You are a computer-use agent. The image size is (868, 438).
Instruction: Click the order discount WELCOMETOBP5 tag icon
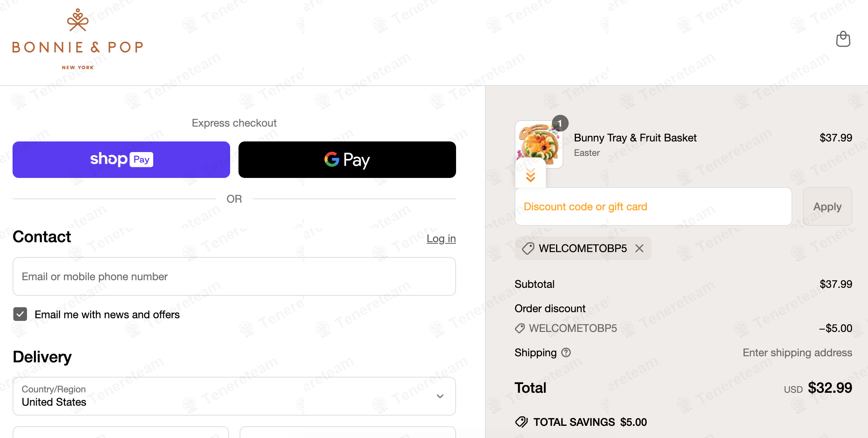[520, 328]
